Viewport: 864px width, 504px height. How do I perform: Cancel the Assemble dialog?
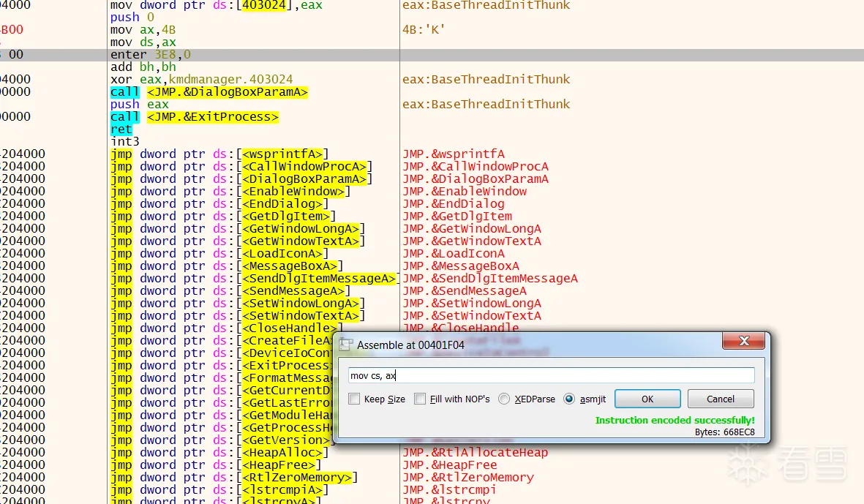pos(720,399)
